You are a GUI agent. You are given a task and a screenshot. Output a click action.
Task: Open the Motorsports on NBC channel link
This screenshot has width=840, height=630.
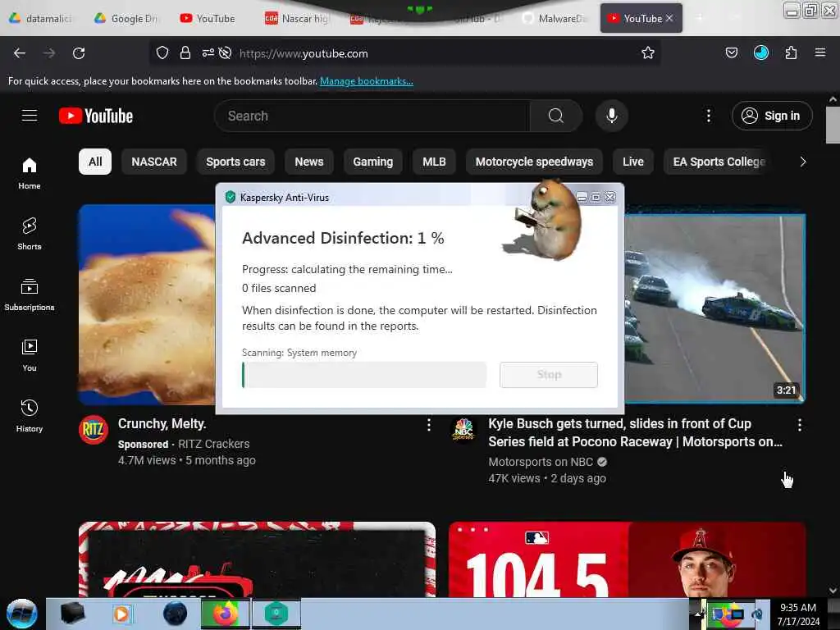point(541,462)
